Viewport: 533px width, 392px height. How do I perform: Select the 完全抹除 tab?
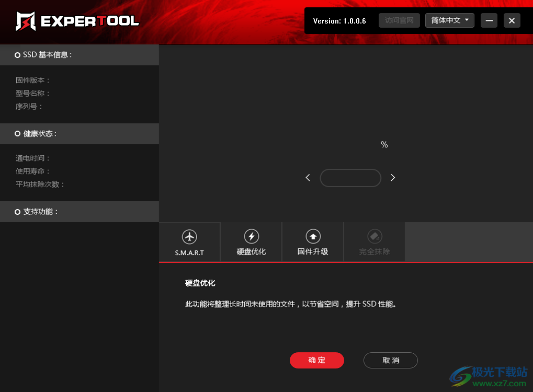pyautogui.click(x=375, y=242)
